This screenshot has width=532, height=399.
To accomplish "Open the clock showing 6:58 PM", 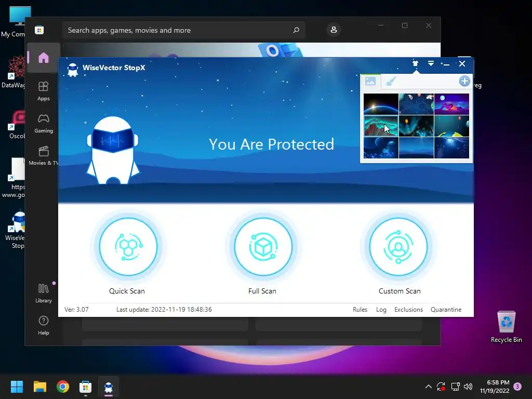I will (x=495, y=387).
